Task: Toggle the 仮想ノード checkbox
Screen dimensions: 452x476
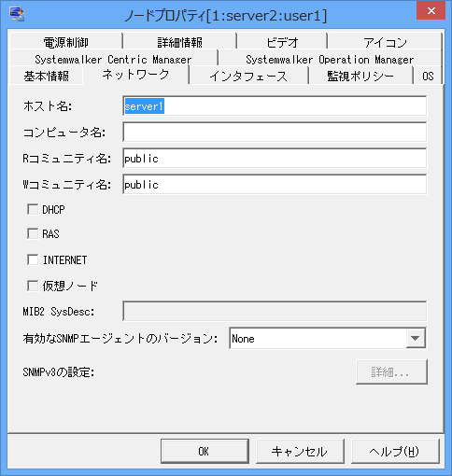Action: coord(33,286)
